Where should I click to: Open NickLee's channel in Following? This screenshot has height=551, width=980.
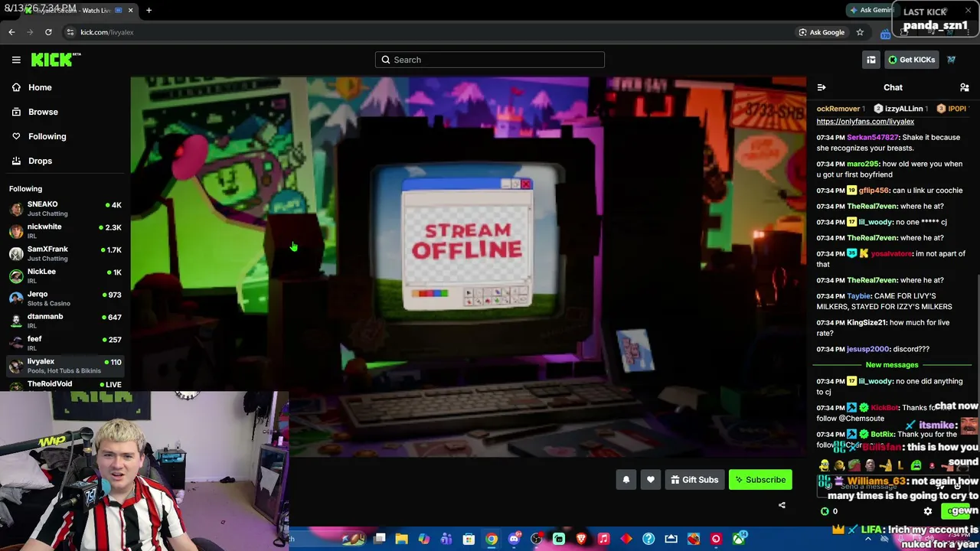[x=65, y=275]
